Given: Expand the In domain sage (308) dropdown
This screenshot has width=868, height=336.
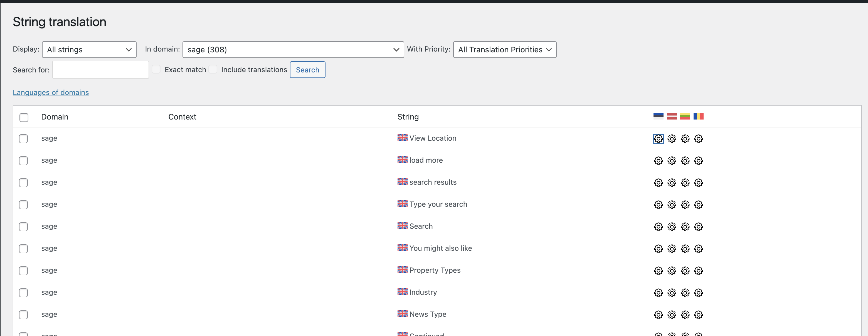Looking at the screenshot, I should pyautogui.click(x=293, y=50).
